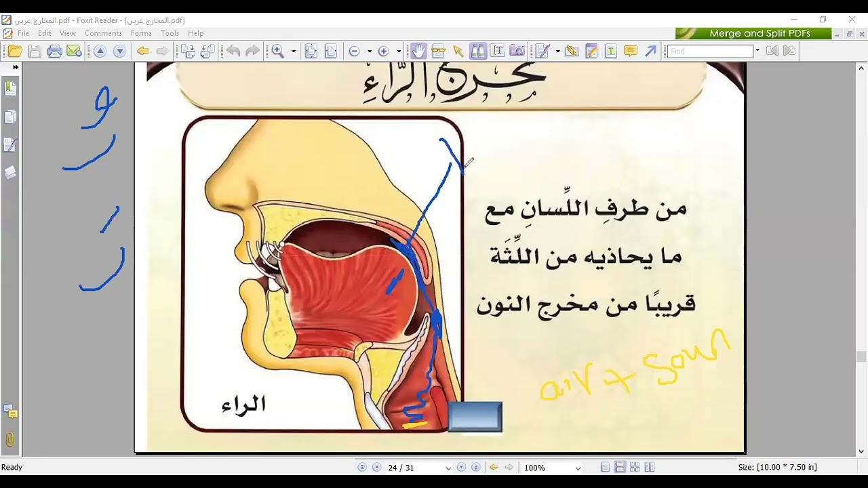
Task: Click the binoculars Search icon
Action: [x=477, y=51]
